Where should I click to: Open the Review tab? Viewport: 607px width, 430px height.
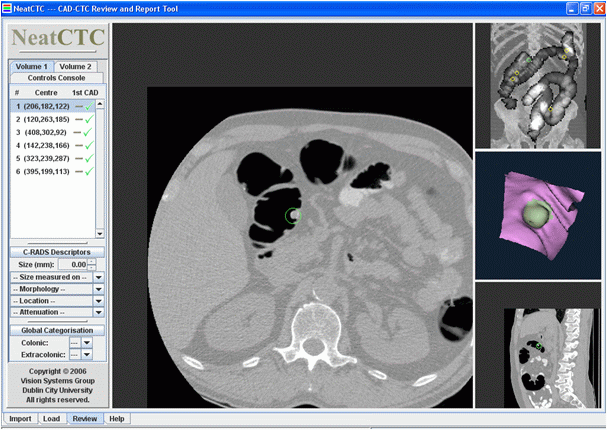click(85, 419)
